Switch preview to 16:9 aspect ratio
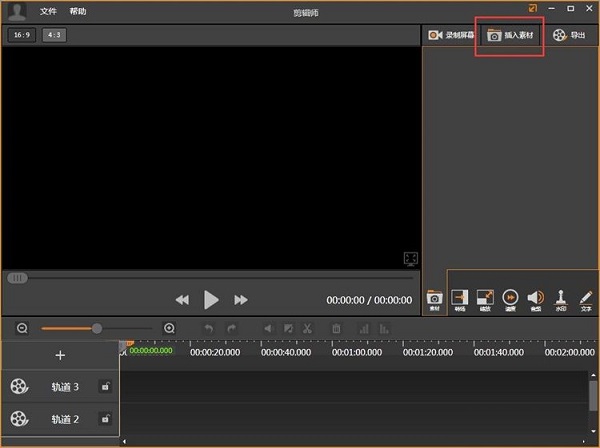 click(20, 35)
